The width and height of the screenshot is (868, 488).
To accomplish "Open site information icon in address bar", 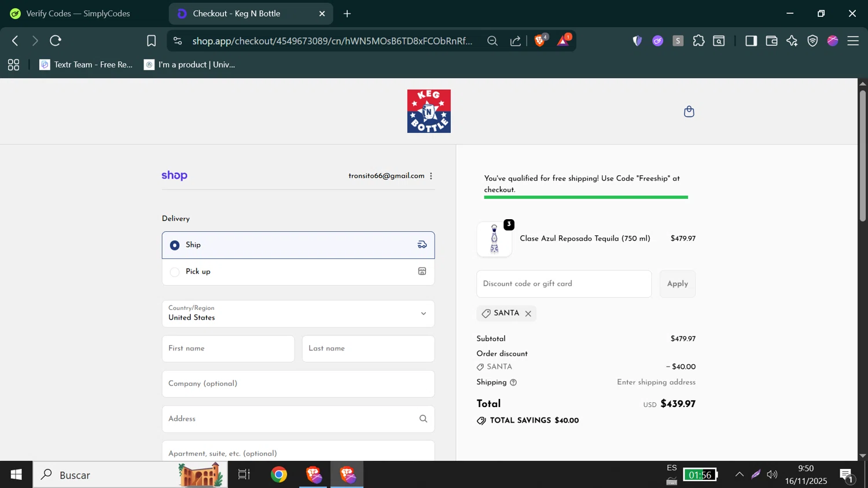I will coord(178,40).
